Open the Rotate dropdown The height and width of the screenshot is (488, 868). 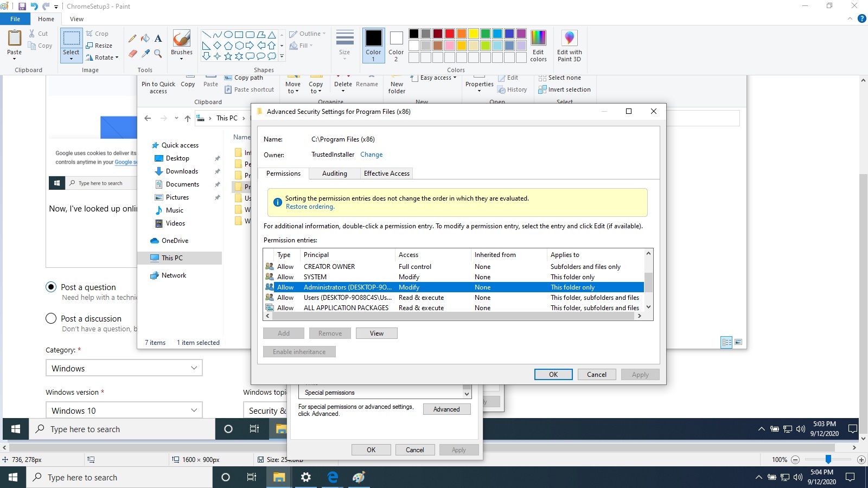102,57
